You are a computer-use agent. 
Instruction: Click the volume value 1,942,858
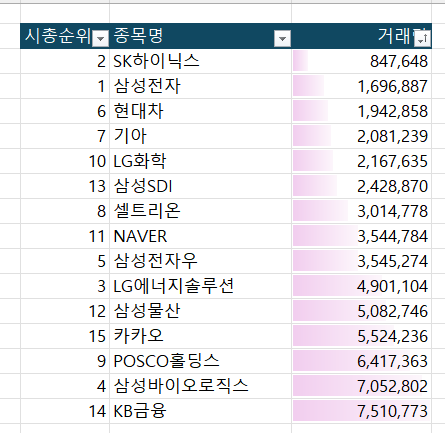392,111
